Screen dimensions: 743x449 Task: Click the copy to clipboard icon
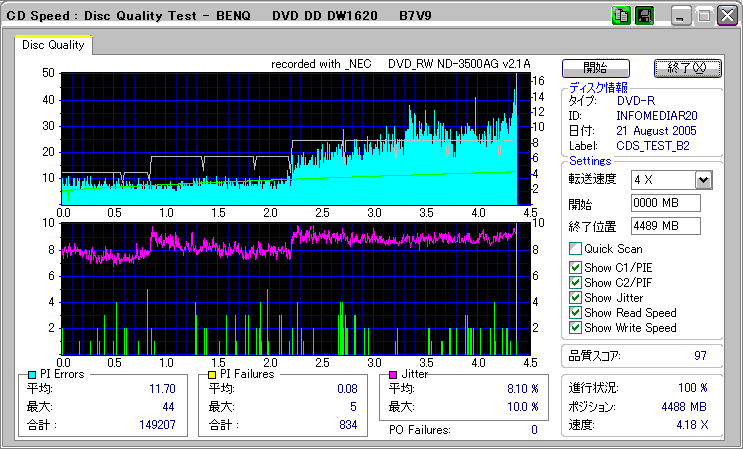(621, 16)
